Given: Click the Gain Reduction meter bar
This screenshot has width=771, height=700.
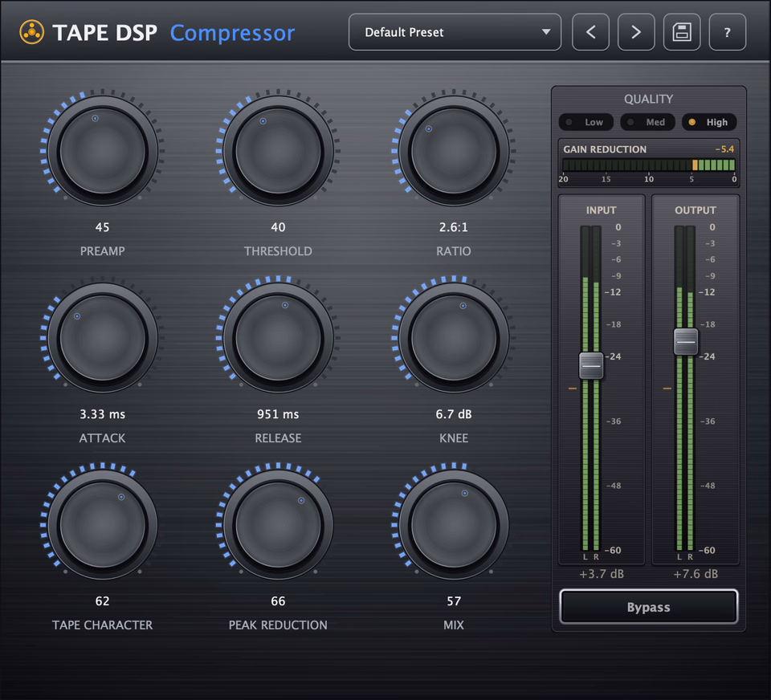Looking at the screenshot, I should click(x=649, y=165).
